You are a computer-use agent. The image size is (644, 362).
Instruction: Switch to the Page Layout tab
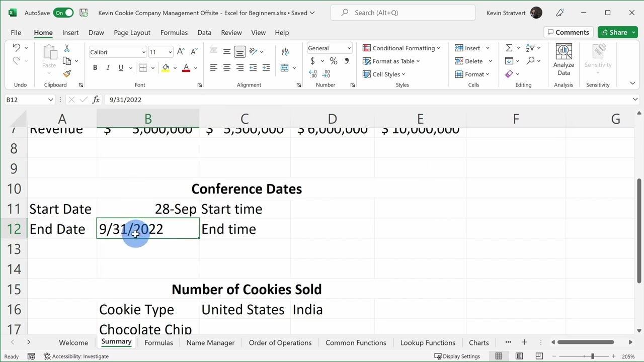[x=132, y=33]
